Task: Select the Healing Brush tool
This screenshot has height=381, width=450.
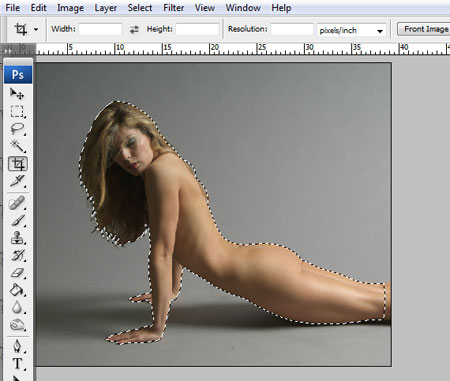Action: pyautogui.click(x=17, y=203)
